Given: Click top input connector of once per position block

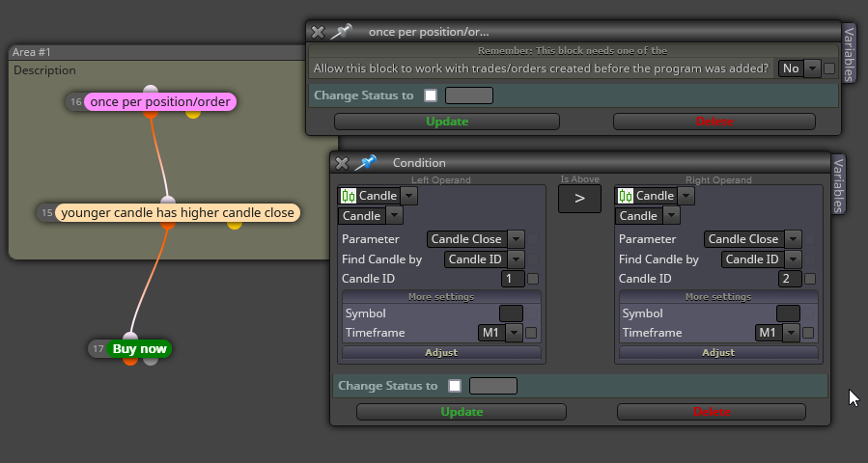Looking at the screenshot, I should tap(151, 90).
